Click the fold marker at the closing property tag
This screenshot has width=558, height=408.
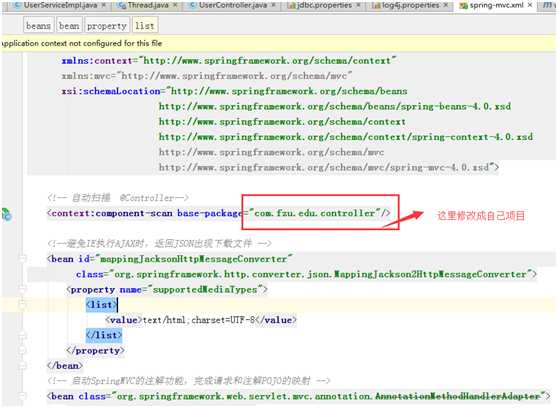22,350
